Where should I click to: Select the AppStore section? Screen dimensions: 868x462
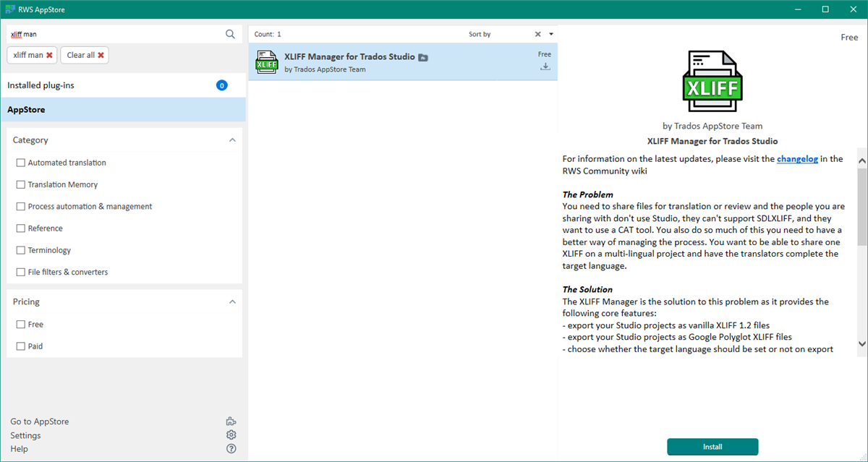[123, 110]
